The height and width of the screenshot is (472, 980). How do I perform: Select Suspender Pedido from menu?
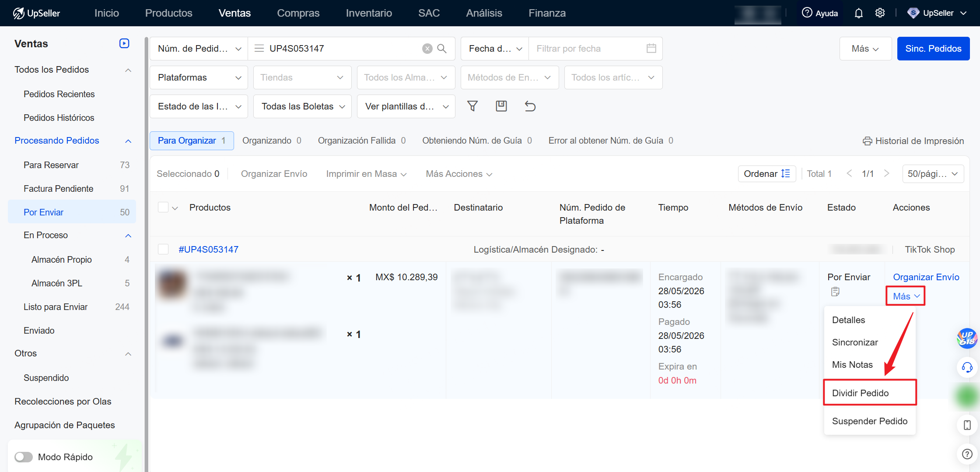[x=870, y=421]
